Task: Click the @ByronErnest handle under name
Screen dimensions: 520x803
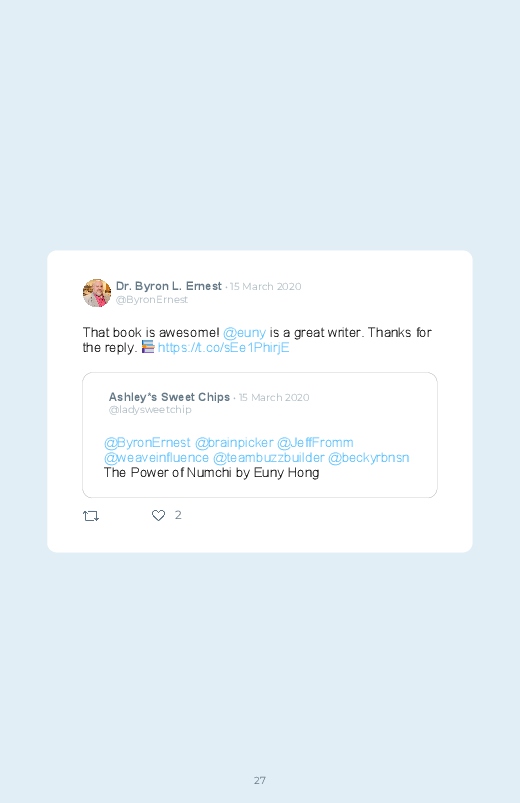Action: tap(152, 300)
